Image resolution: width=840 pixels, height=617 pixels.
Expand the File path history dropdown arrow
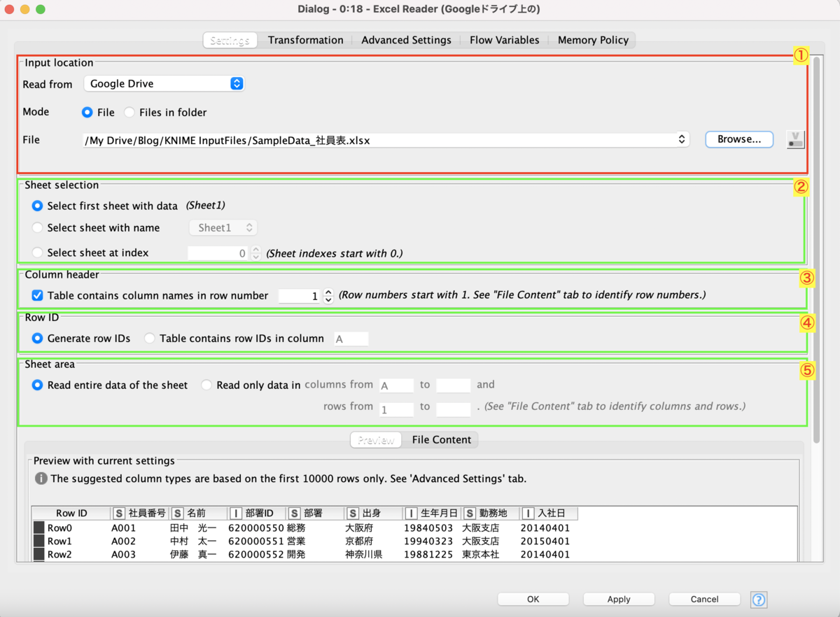pos(682,140)
